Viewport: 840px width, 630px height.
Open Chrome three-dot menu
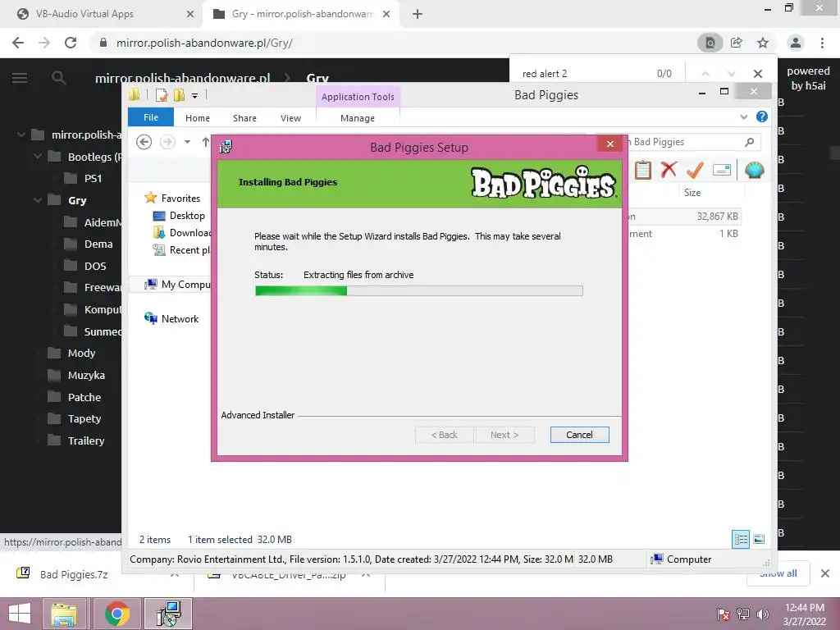[x=822, y=43]
